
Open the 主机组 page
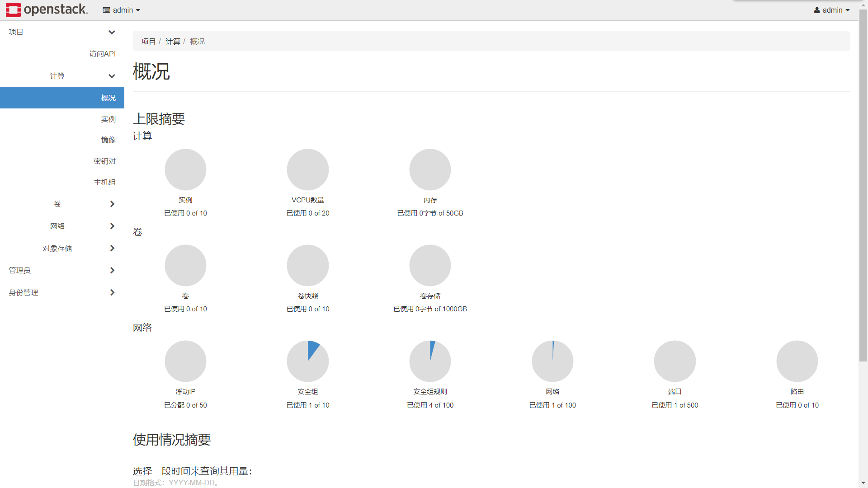coord(104,182)
